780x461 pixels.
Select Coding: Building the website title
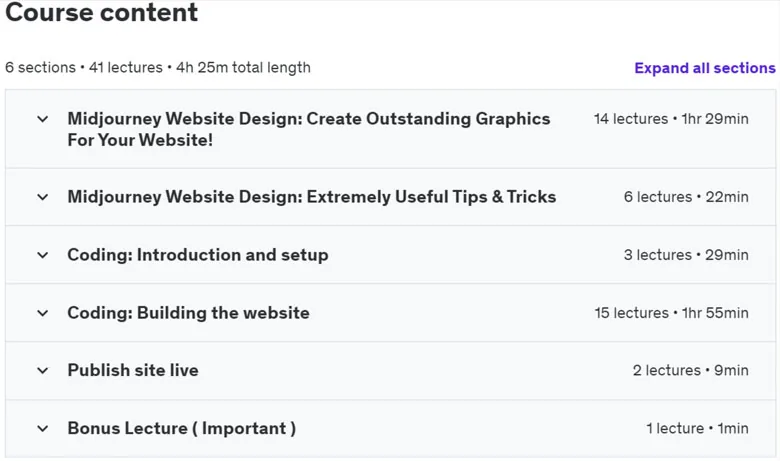coord(189,313)
